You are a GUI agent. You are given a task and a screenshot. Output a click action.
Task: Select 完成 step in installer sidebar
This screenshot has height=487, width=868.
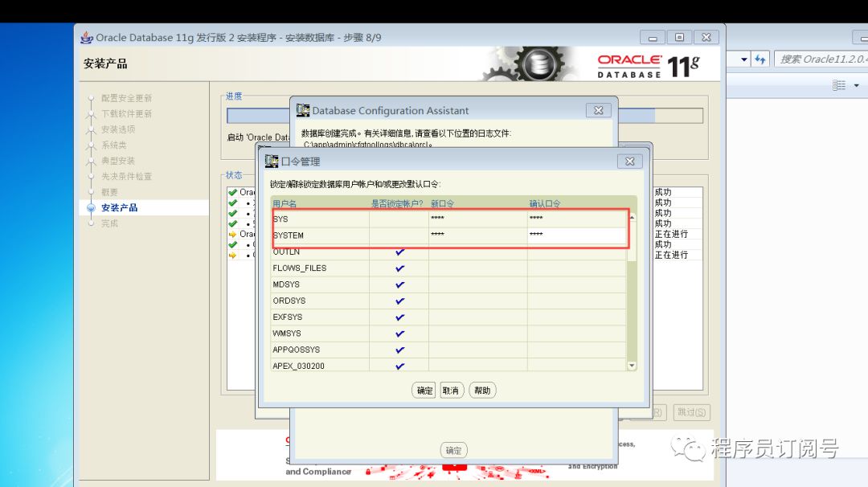pos(109,223)
